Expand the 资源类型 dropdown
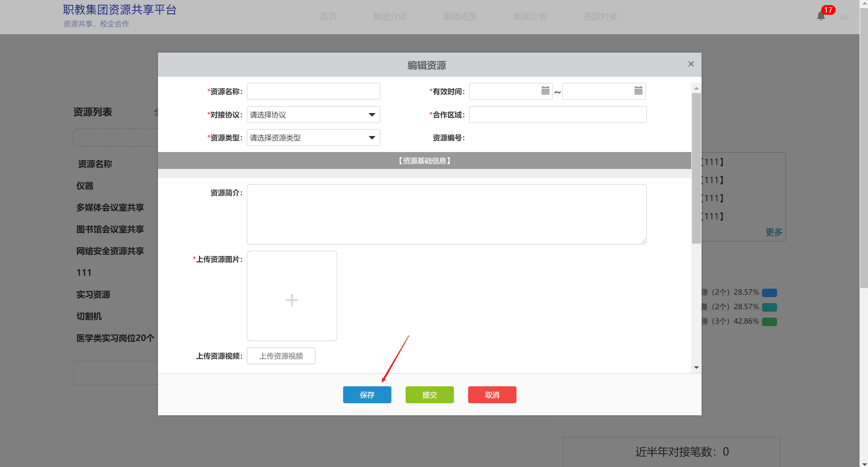This screenshot has height=467, width=868. [313, 138]
